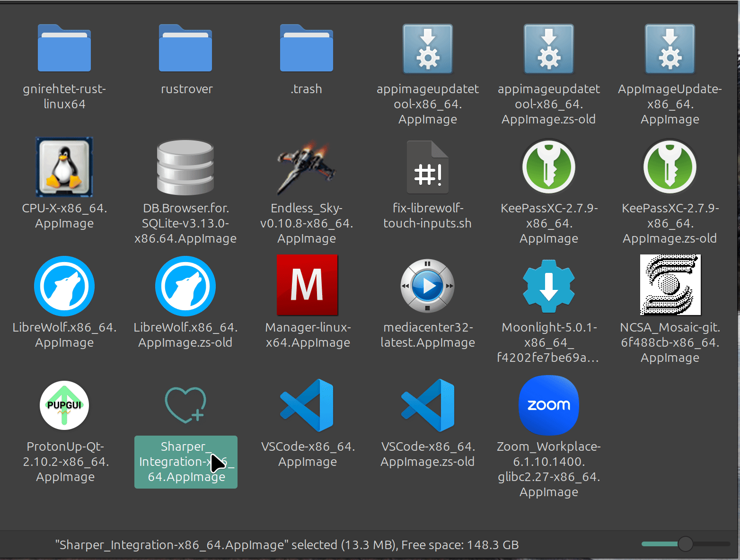The image size is (740, 560).
Task: Select the appimageupdatetool-x86_64.AppImage.zs-old icon
Action: pyautogui.click(x=549, y=49)
